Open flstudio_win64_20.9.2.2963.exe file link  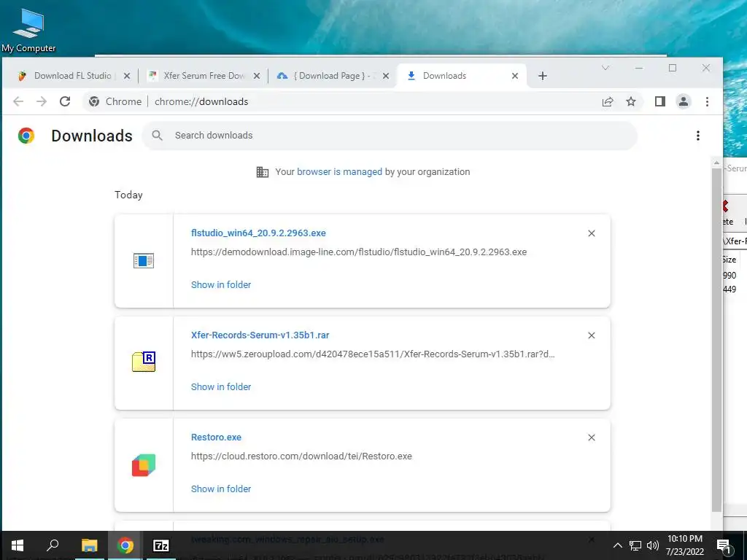click(258, 233)
